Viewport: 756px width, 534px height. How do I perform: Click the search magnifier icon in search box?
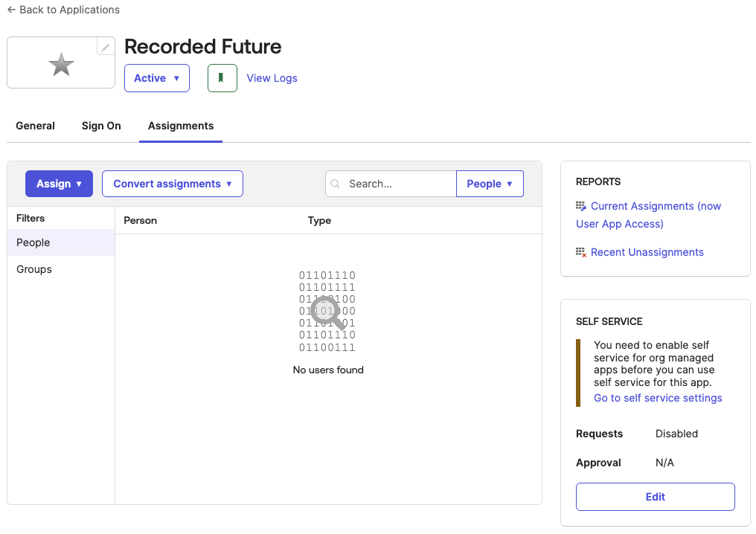click(x=336, y=184)
